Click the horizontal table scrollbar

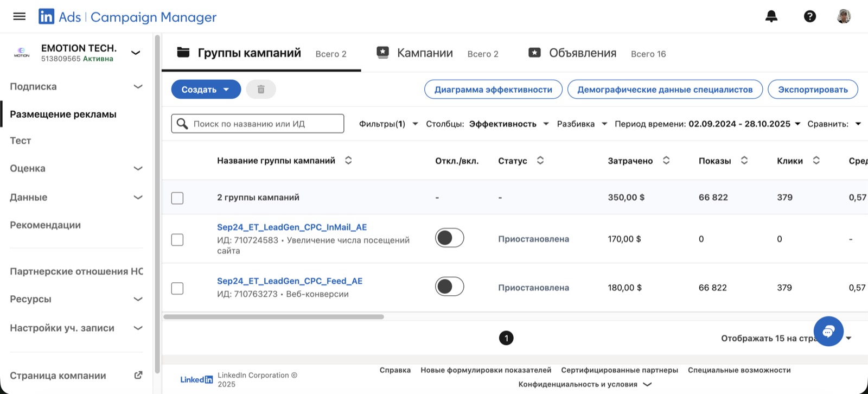click(273, 316)
